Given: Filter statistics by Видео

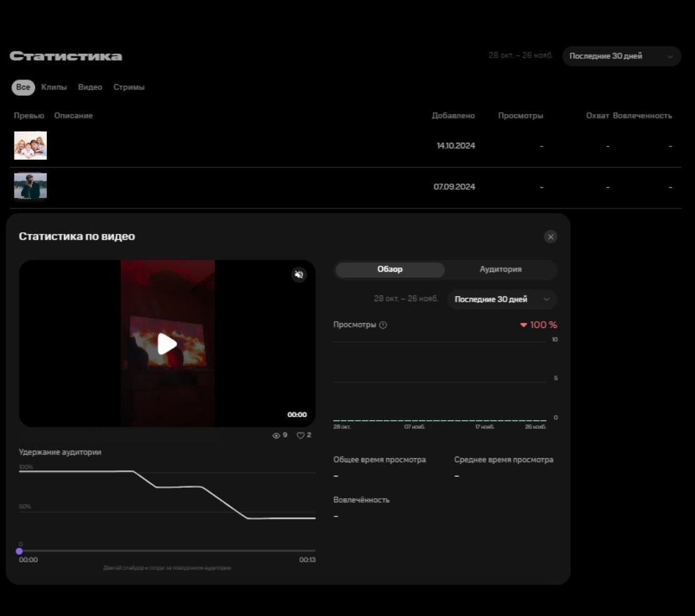Looking at the screenshot, I should pos(90,88).
